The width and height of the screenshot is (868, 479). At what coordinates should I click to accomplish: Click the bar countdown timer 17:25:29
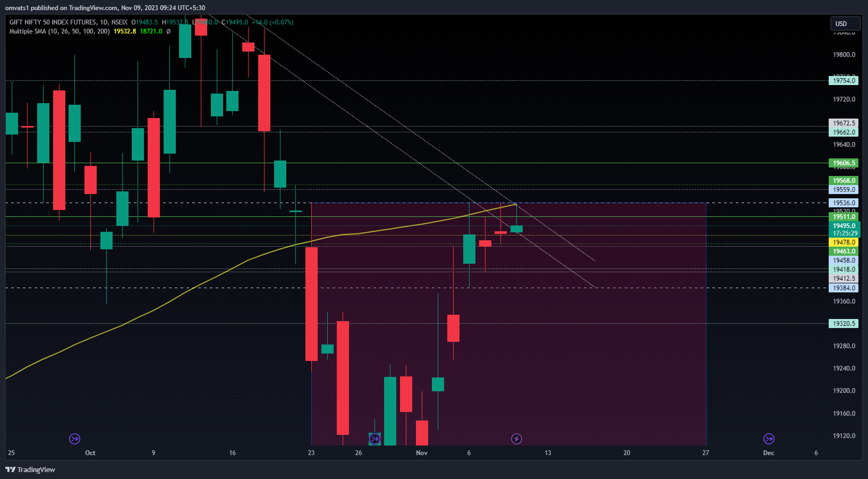(844, 233)
